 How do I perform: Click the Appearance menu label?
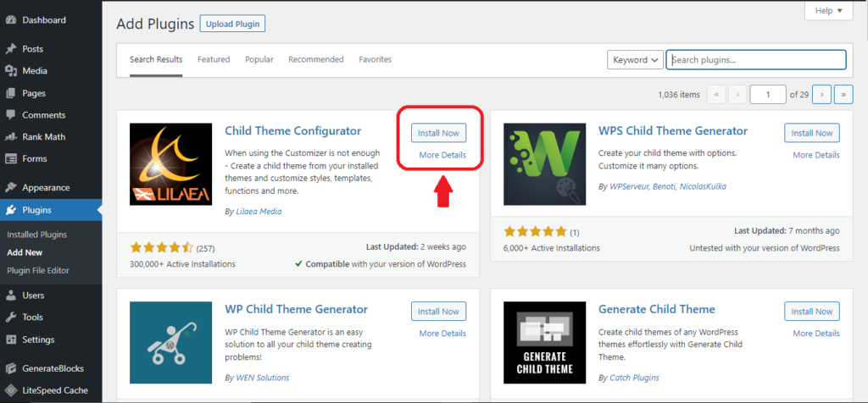coord(46,188)
